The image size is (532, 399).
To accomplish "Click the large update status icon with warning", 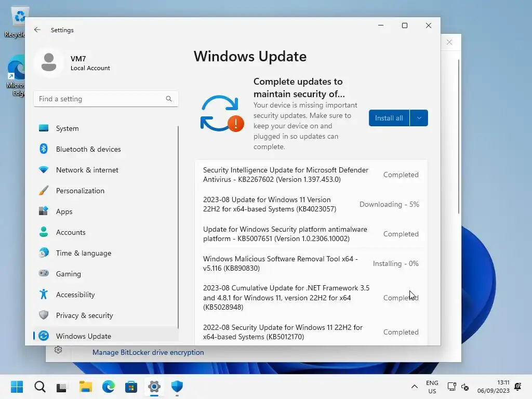I will point(222,114).
